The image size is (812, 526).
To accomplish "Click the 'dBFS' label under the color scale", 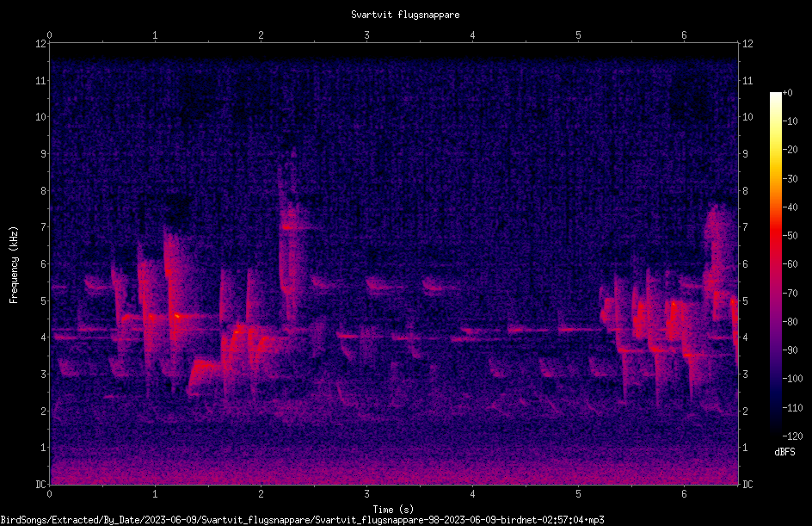I will 784,452.
